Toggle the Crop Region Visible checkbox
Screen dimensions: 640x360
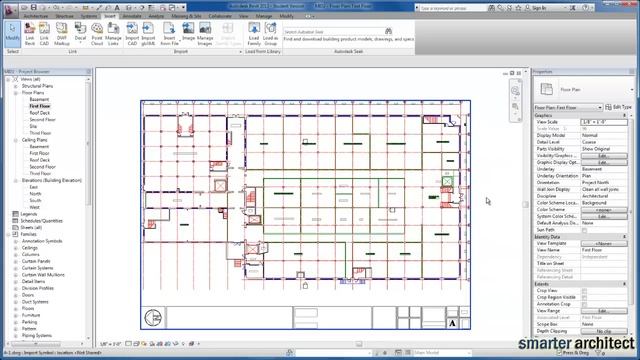[x=584, y=298]
